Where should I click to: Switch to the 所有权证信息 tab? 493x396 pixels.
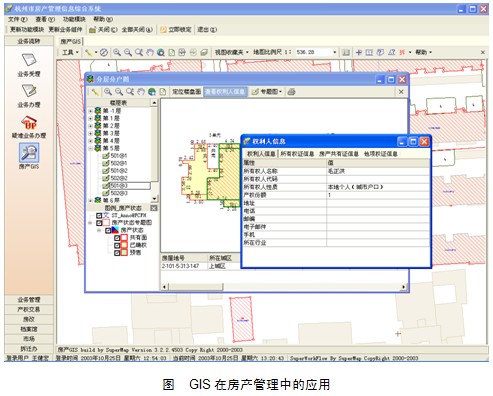(x=297, y=154)
